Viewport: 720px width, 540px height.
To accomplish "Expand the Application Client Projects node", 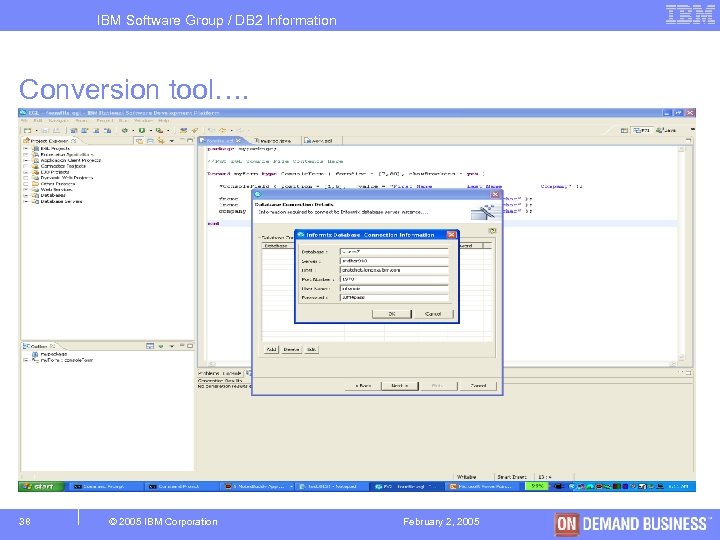I will pos(26,160).
